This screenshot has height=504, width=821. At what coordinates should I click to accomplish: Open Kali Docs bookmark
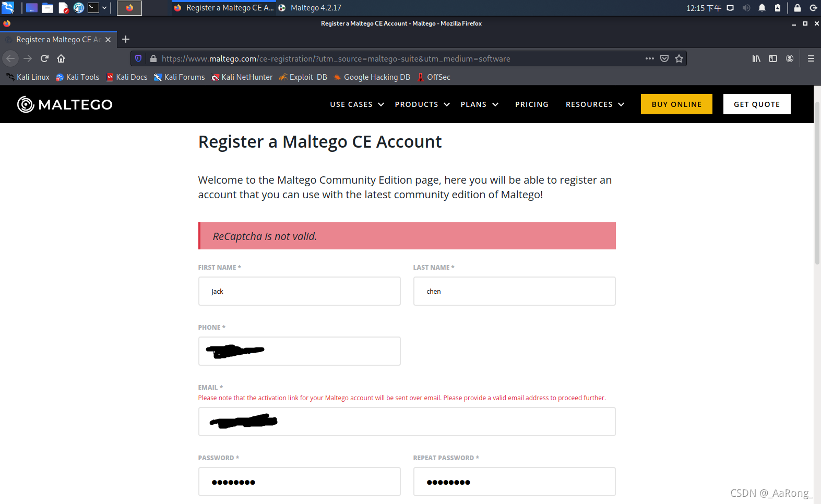coord(127,77)
